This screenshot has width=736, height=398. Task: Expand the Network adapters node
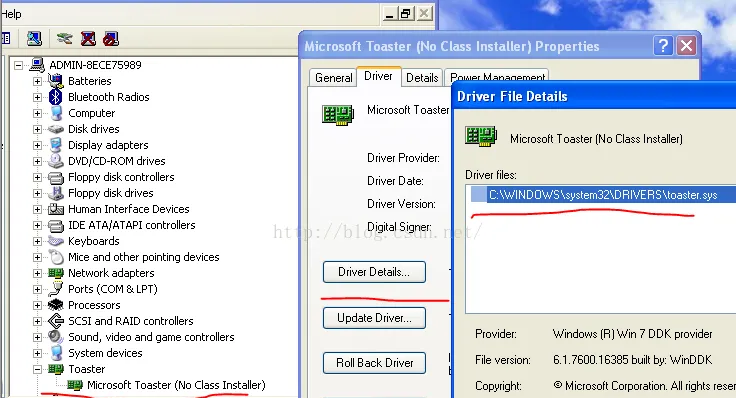tap(37, 273)
